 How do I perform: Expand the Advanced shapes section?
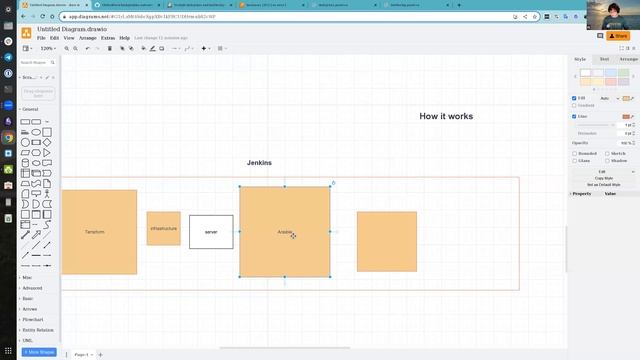31,288
